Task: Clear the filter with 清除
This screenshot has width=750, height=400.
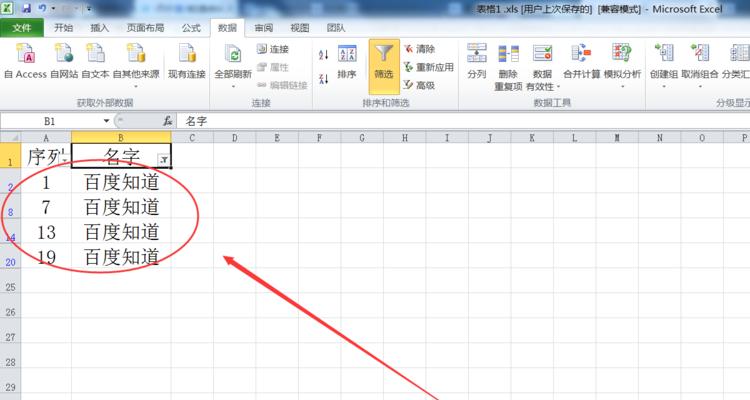Action: point(419,49)
